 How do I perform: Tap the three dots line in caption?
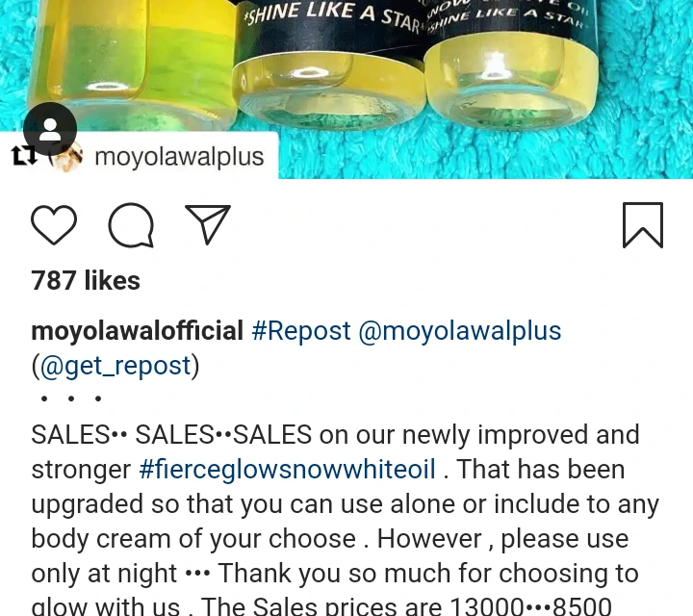click(70, 398)
